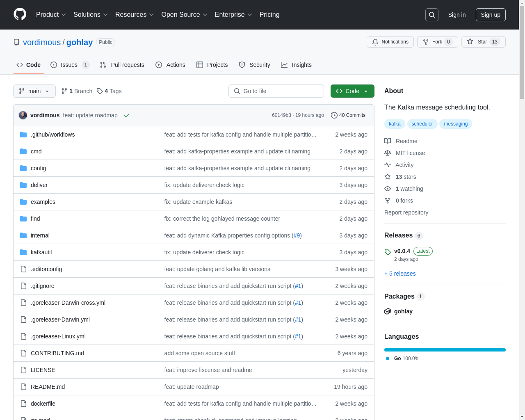Click the GitHub logo icon
The height and width of the screenshot is (420, 525).
pyautogui.click(x=20, y=14)
